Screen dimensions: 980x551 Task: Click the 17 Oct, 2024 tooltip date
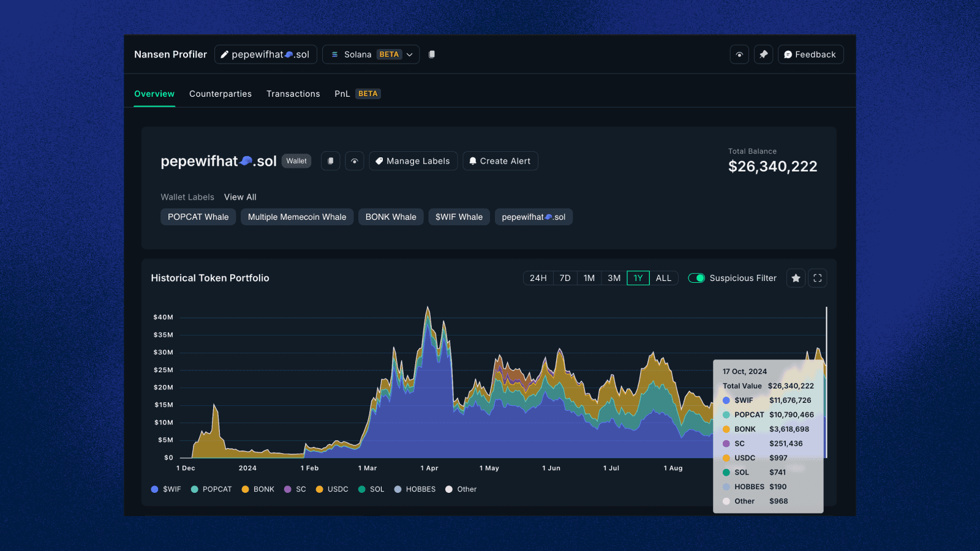point(745,372)
